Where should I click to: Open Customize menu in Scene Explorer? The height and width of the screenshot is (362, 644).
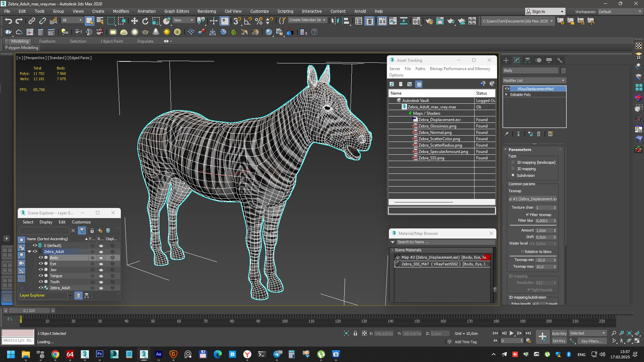[81, 222]
